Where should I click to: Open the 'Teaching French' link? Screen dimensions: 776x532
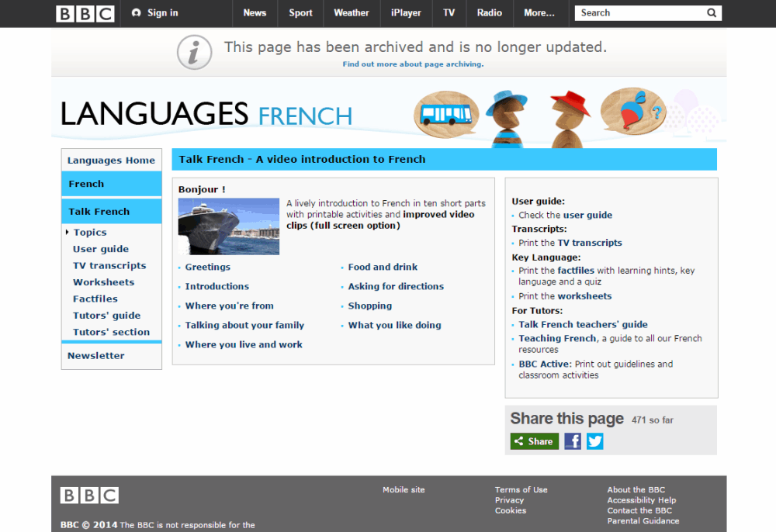557,338
